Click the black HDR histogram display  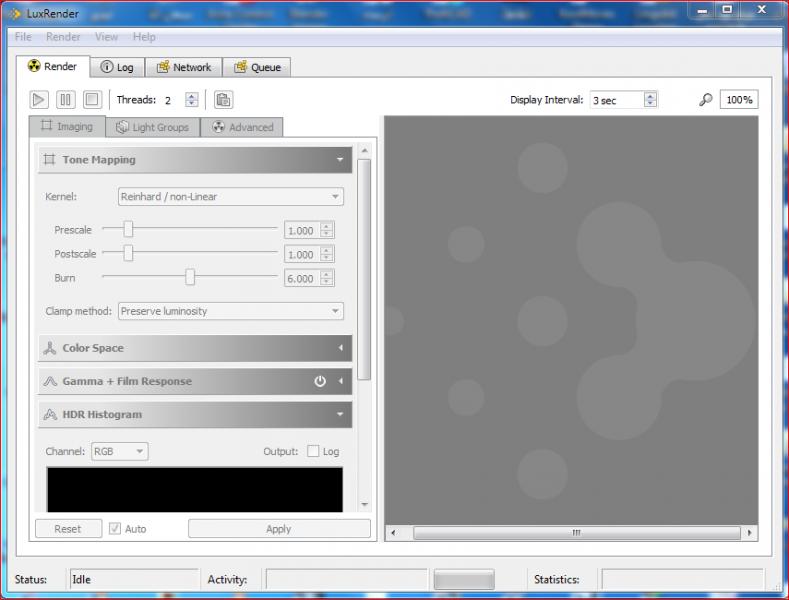pos(195,489)
